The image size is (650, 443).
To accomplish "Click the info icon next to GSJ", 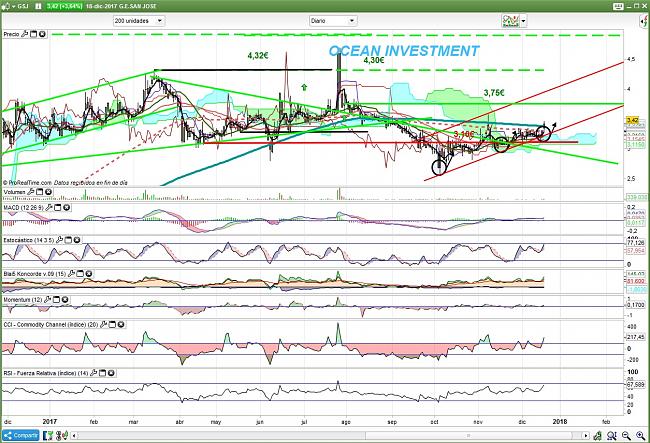I will tap(38, 6).
